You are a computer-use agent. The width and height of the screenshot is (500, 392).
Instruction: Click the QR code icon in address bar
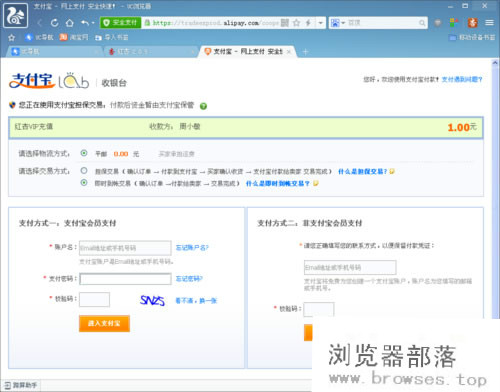point(285,23)
